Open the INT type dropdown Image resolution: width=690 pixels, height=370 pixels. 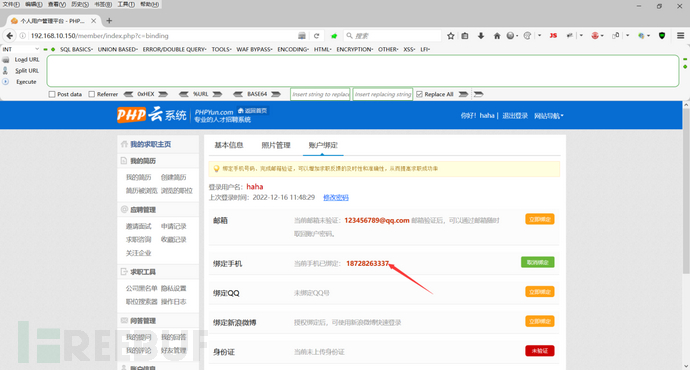click(21, 49)
